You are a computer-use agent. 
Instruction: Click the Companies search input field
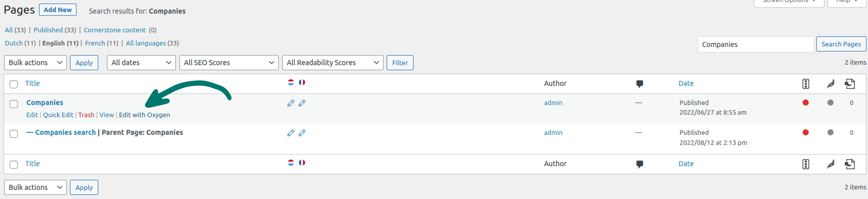click(x=756, y=44)
